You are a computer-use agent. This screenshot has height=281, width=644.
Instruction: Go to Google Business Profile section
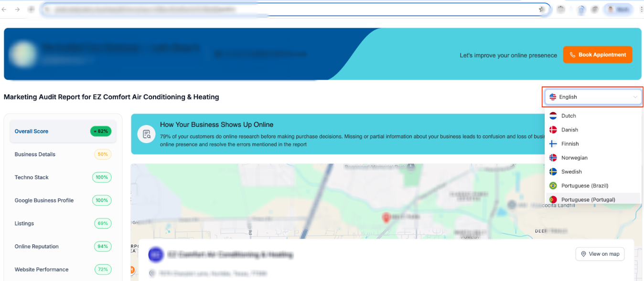coord(63,200)
